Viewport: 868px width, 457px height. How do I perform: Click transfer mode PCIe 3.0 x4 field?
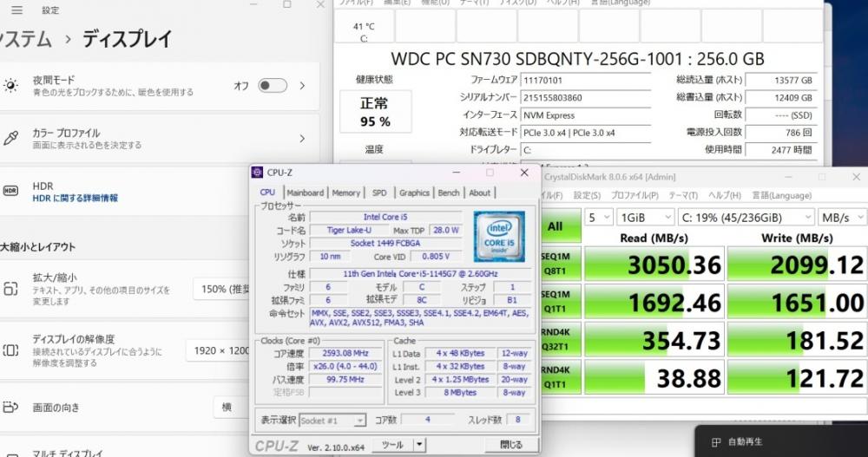point(586,133)
